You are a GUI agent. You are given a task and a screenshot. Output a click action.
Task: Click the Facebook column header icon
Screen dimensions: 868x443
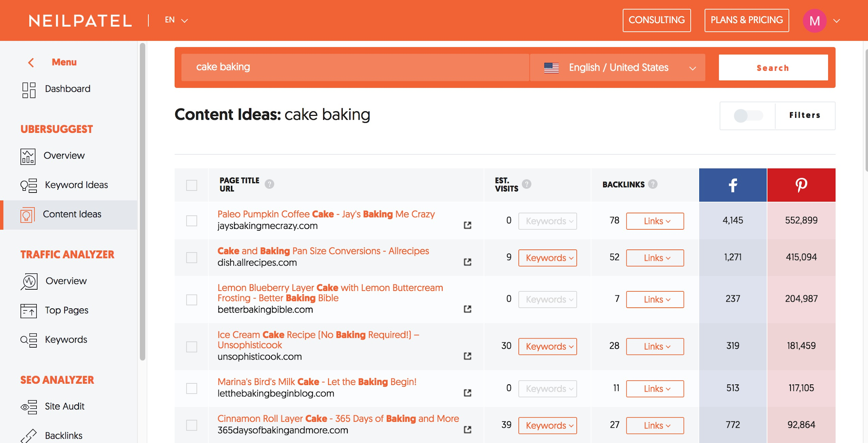(x=733, y=185)
